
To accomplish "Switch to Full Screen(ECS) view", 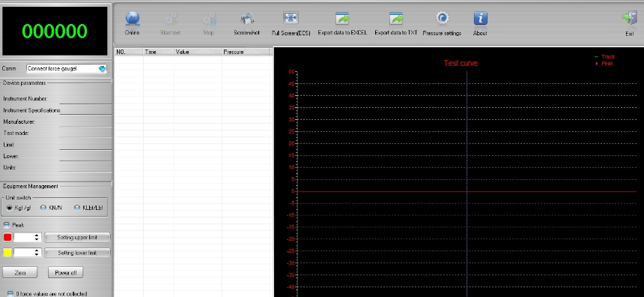I will pyautogui.click(x=291, y=18).
